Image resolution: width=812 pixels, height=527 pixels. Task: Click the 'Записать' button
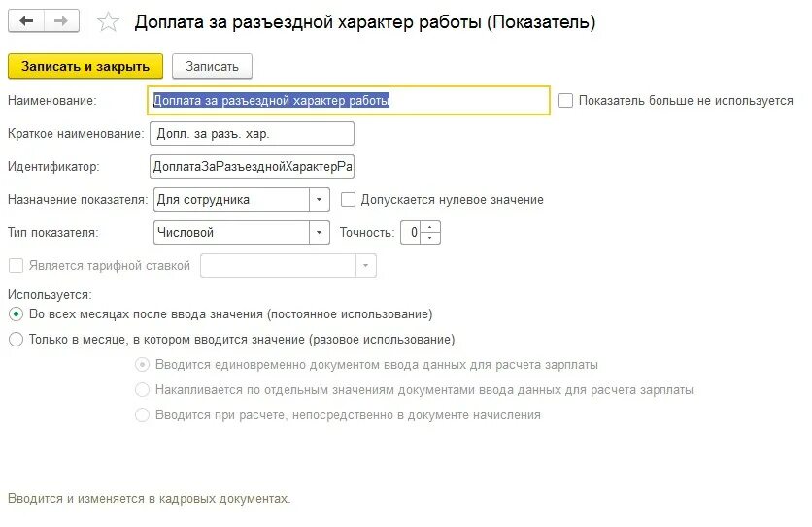(212, 66)
